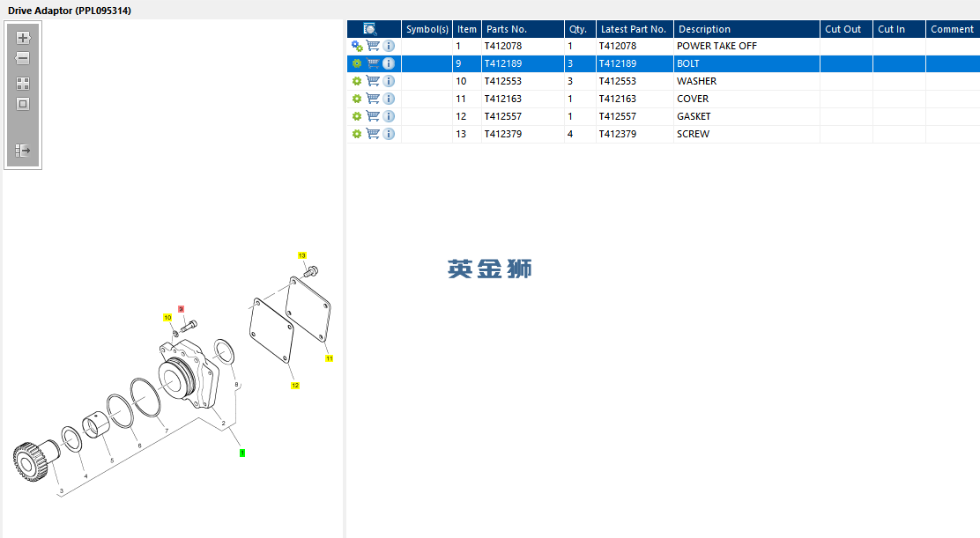Click the Qty. column header
Viewport: 980px width, 538px height.
(x=577, y=29)
